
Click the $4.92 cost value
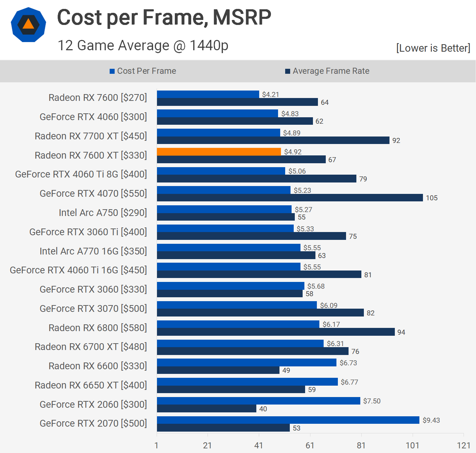point(293,152)
